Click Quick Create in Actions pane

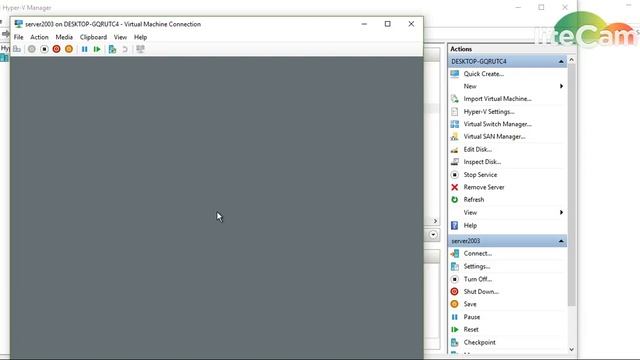484,74
